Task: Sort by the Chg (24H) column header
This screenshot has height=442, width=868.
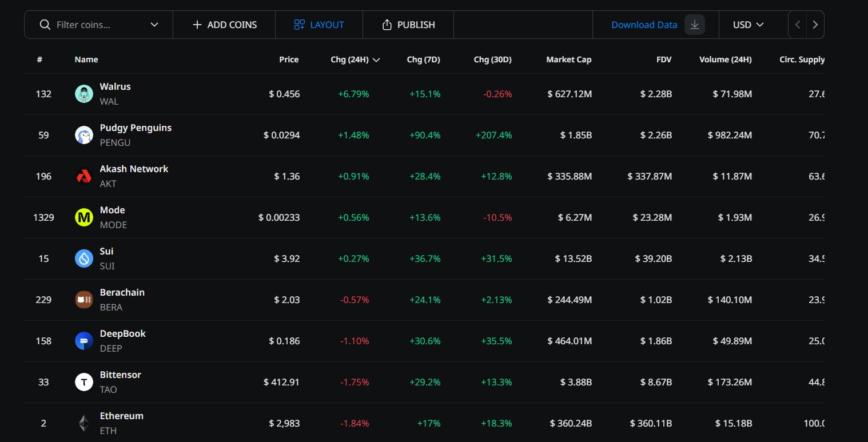Action: click(355, 59)
